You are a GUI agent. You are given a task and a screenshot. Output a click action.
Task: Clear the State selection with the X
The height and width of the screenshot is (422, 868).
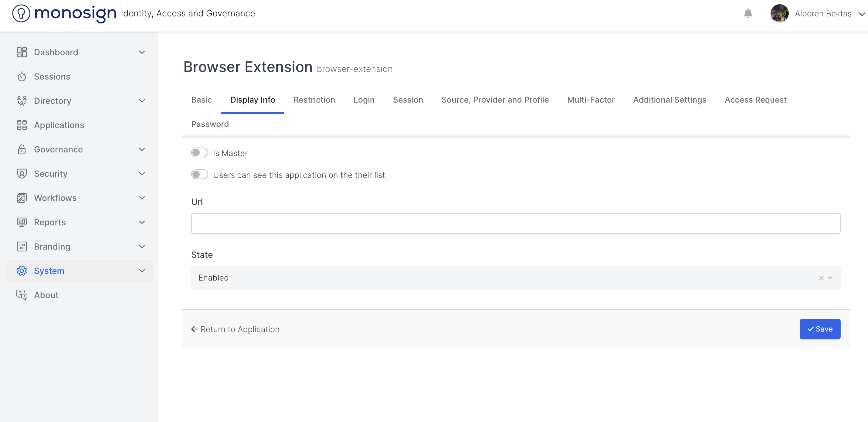click(821, 278)
